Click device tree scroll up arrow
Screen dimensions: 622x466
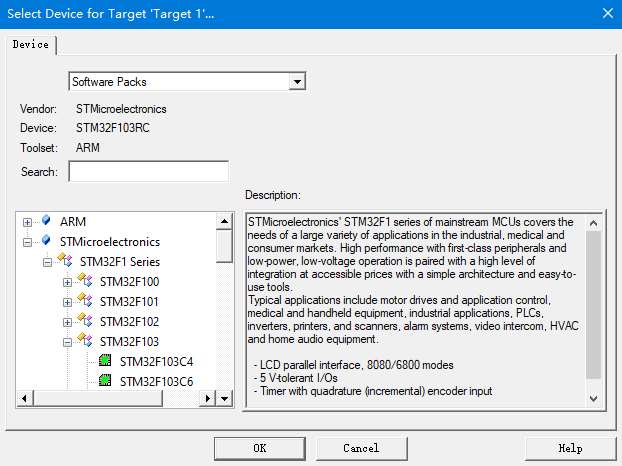225,221
